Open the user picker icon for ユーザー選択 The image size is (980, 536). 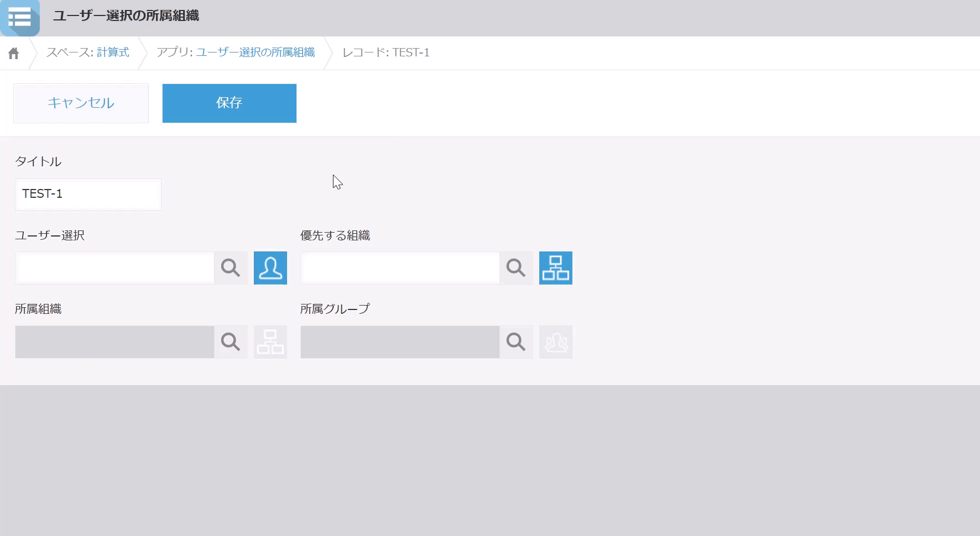point(270,268)
